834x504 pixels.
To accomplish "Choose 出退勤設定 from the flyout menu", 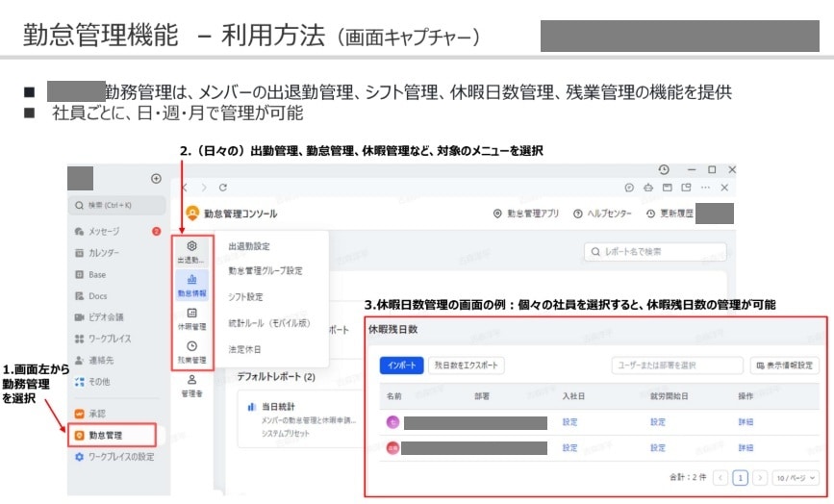I will [x=249, y=246].
